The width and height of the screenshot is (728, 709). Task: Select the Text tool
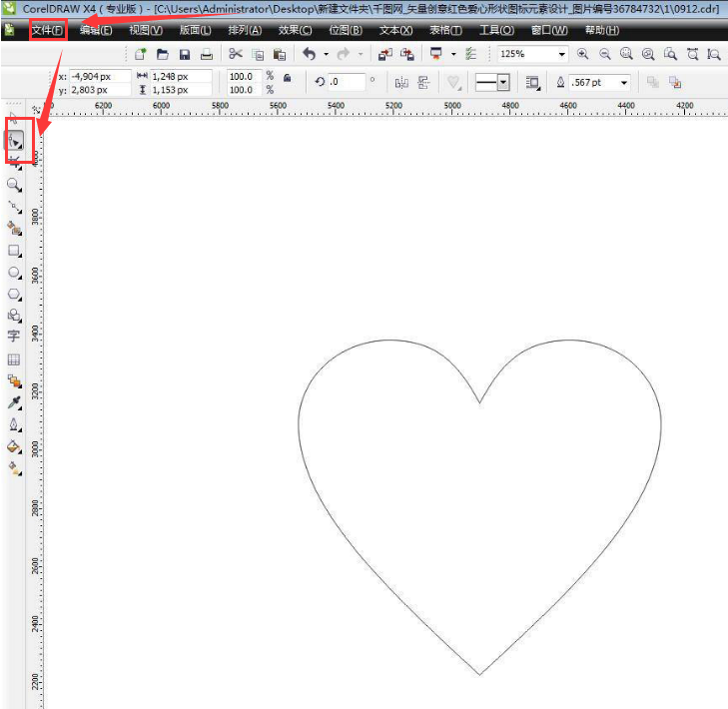click(14, 337)
